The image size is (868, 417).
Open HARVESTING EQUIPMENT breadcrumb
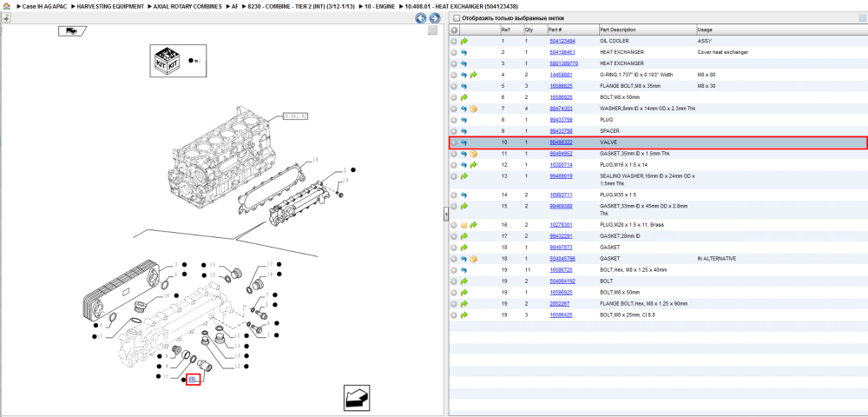click(111, 7)
